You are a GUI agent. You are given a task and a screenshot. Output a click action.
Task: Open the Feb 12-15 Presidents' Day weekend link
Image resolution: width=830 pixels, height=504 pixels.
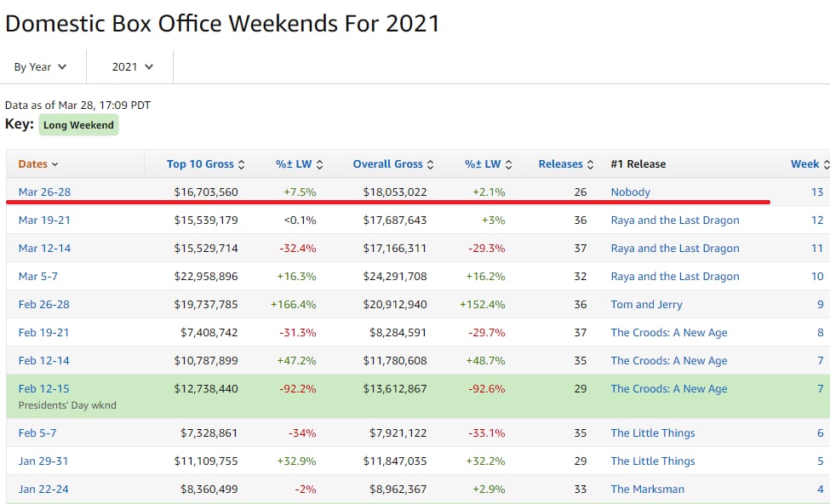(x=44, y=388)
